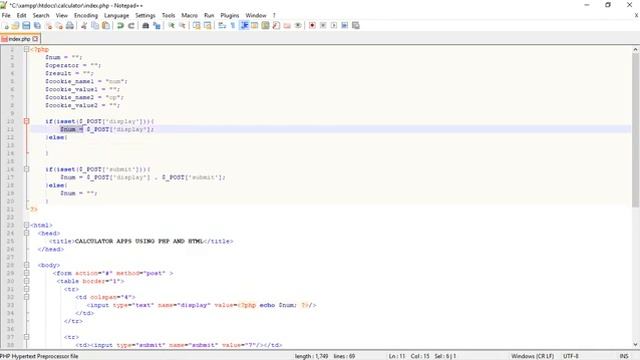Open the Replace toolbar icon

157,26
